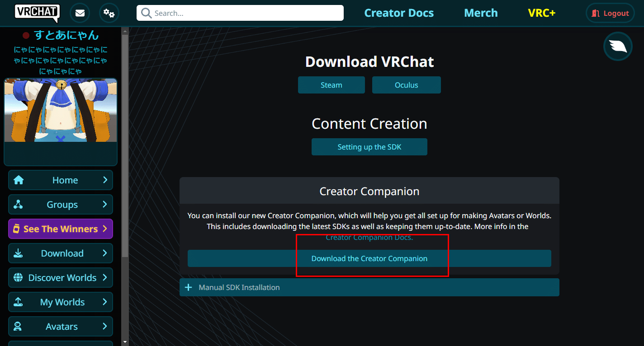The width and height of the screenshot is (644, 346).
Task: Expand the Home sidebar chevron
Action: (104, 180)
